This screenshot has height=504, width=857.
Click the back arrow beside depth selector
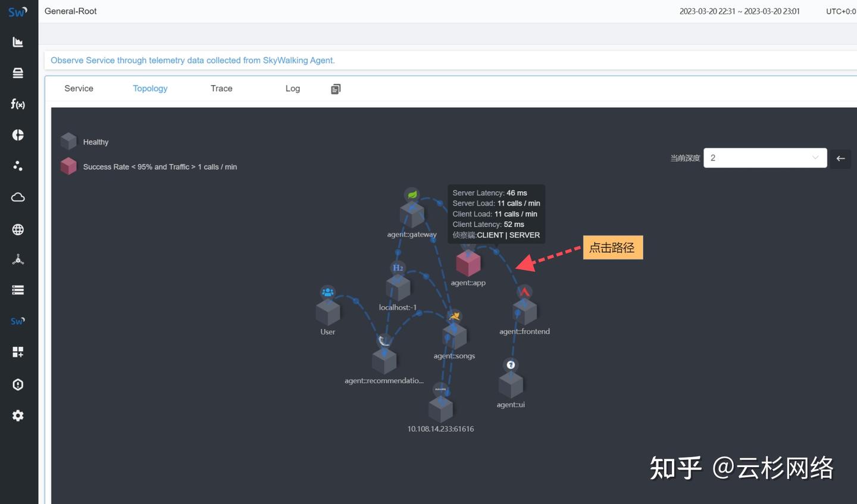coord(840,158)
